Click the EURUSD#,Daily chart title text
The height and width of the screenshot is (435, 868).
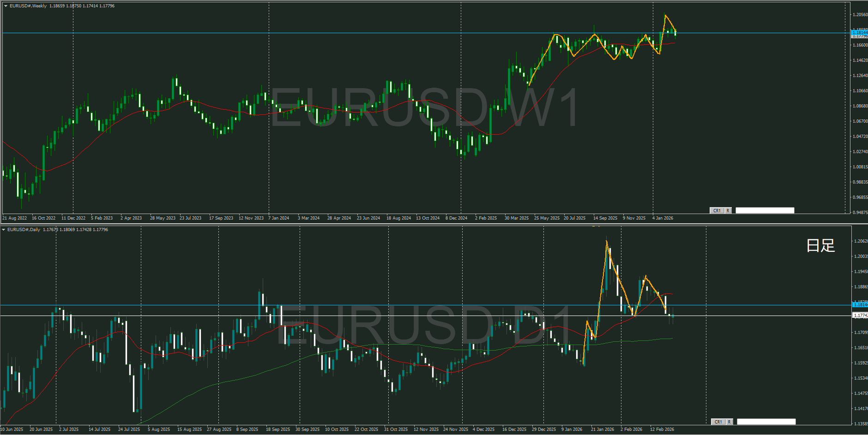pyautogui.click(x=24, y=230)
